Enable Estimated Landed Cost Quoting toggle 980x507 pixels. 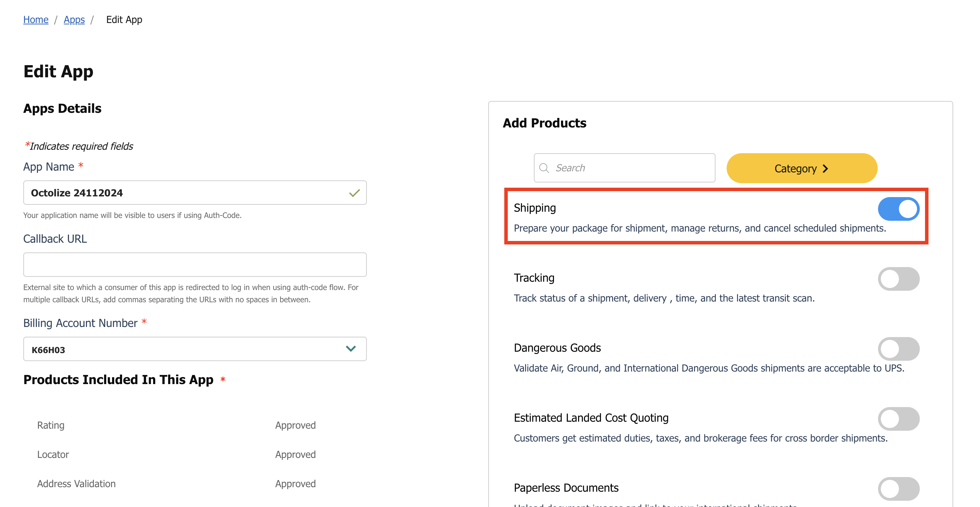(898, 419)
